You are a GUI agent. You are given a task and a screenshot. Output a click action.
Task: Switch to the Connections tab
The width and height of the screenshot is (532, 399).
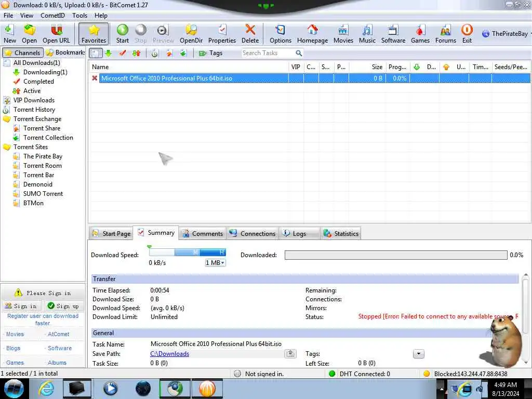tap(252, 233)
